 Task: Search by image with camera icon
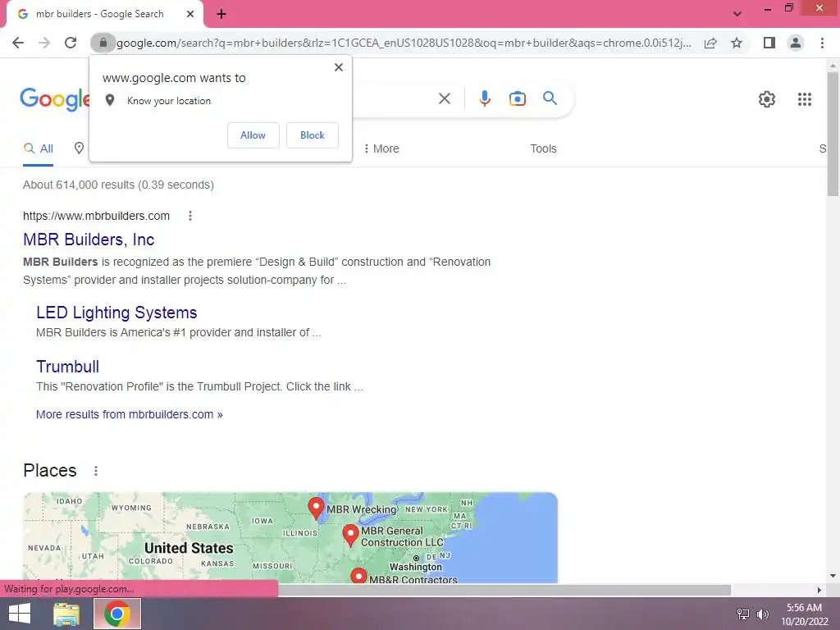pos(518,98)
